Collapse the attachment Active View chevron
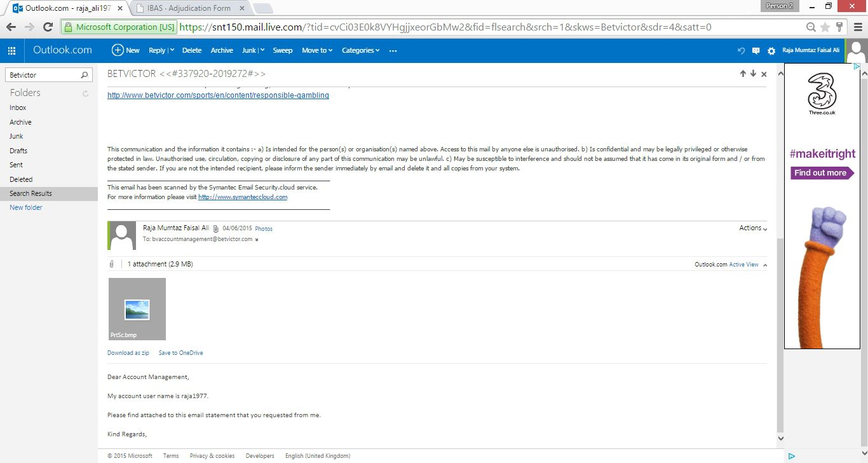868x463 pixels. (x=764, y=265)
